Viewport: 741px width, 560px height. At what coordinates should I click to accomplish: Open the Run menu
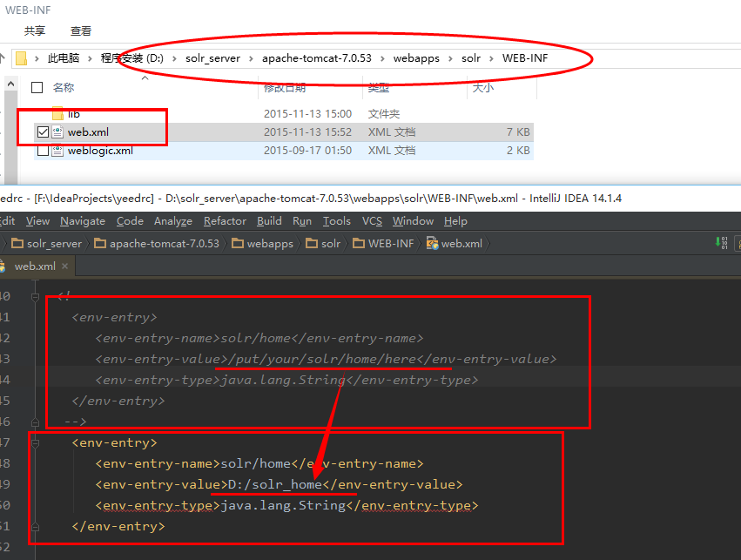tap(302, 220)
